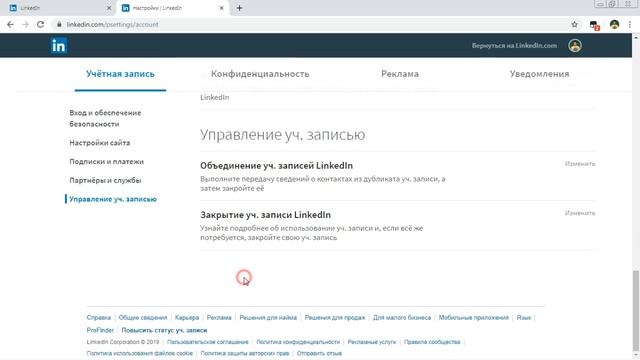Open Решения для продаж footer link

335,318
